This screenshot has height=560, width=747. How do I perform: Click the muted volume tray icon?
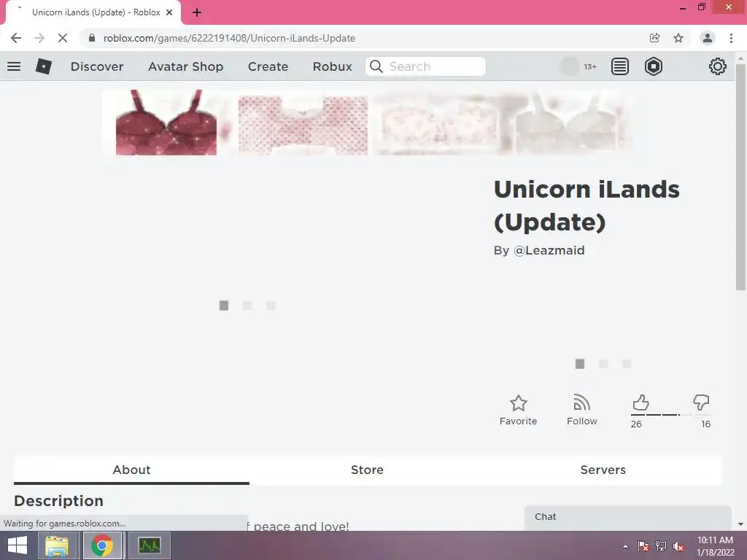point(678,546)
